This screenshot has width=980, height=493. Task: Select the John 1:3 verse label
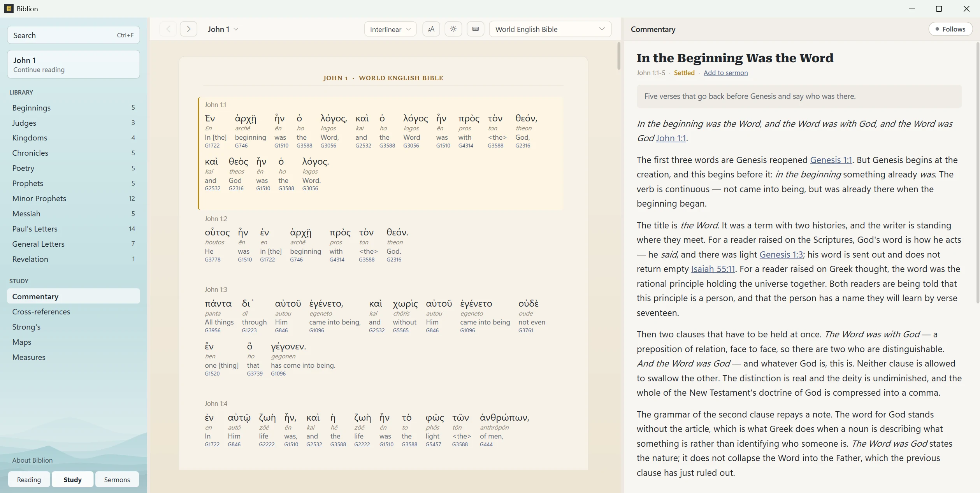216,289
